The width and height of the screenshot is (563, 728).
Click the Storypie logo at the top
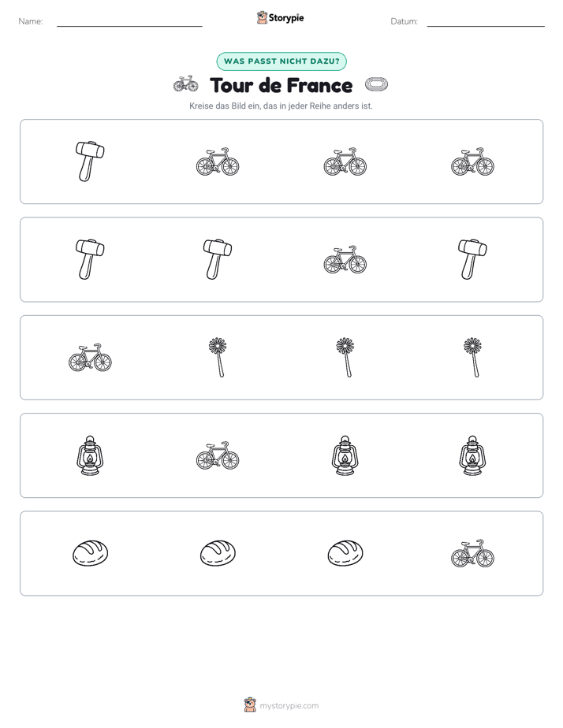coord(281,17)
